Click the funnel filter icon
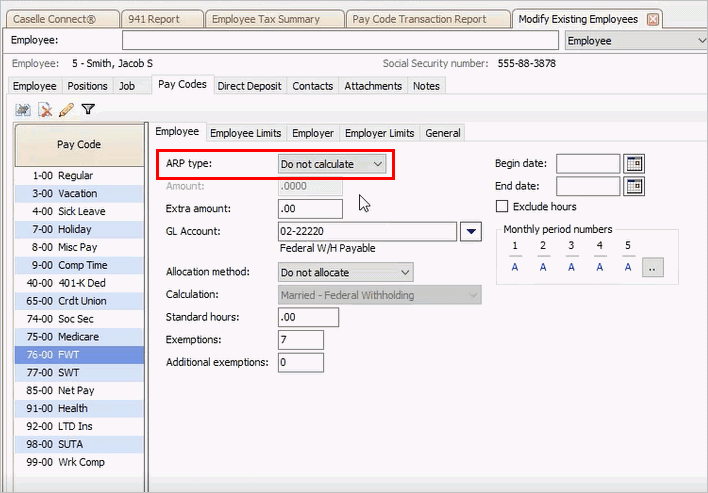Screen dimensions: 708x493 (88, 110)
